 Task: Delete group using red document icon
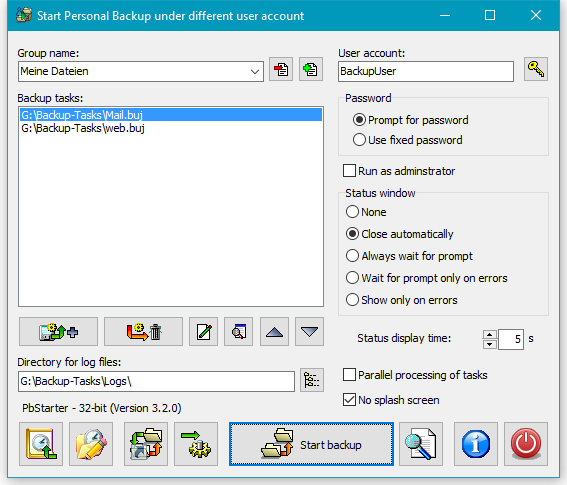[281, 69]
